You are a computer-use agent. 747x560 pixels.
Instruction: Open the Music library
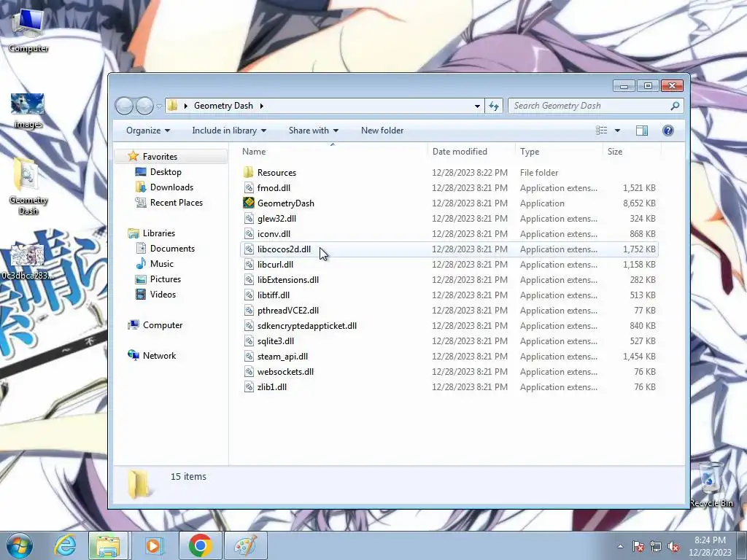pos(161,264)
